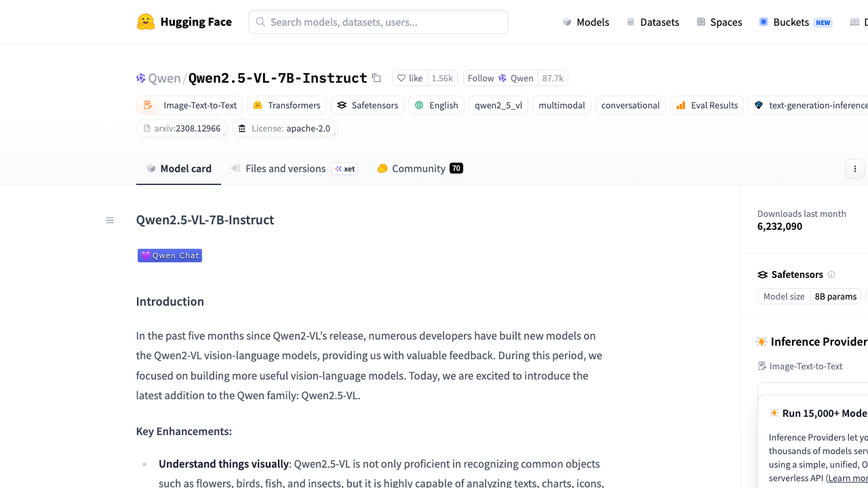Click the Transformers library tag
This screenshot has width=868, height=488.
tap(287, 105)
